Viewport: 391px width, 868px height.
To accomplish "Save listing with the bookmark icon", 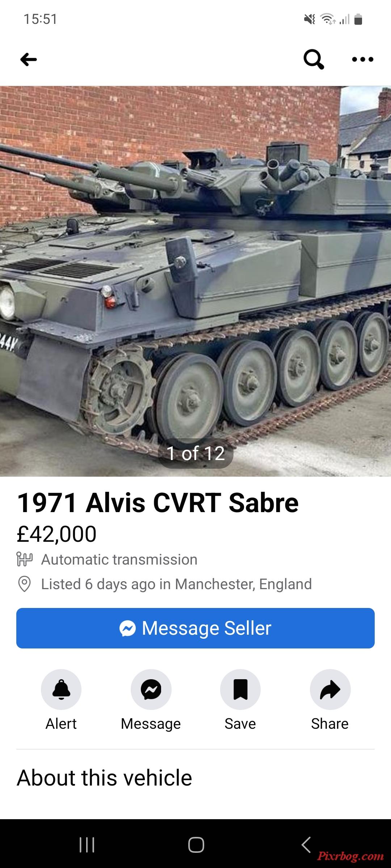I will coord(240,689).
